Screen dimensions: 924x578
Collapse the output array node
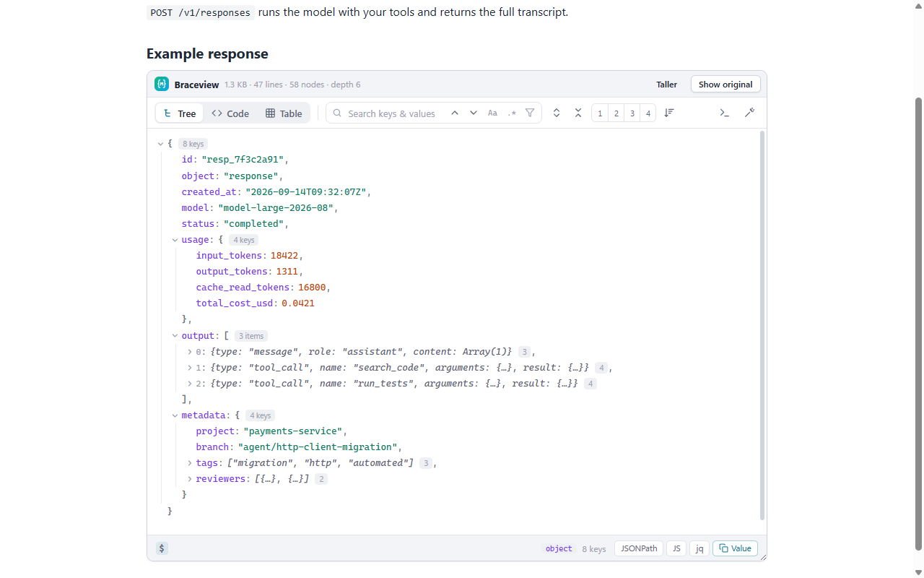[x=175, y=336]
